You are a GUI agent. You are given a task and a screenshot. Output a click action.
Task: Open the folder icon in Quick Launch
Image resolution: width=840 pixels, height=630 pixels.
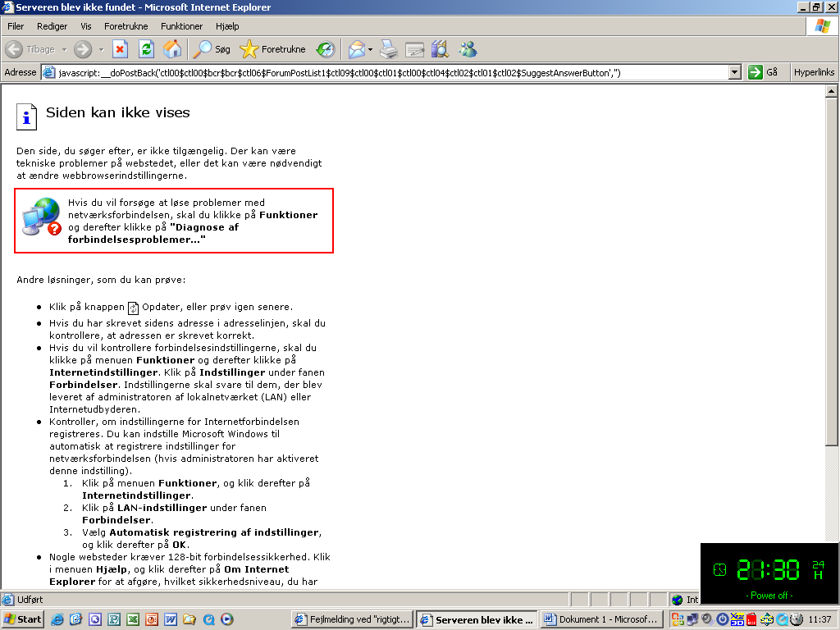click(189, 619)
